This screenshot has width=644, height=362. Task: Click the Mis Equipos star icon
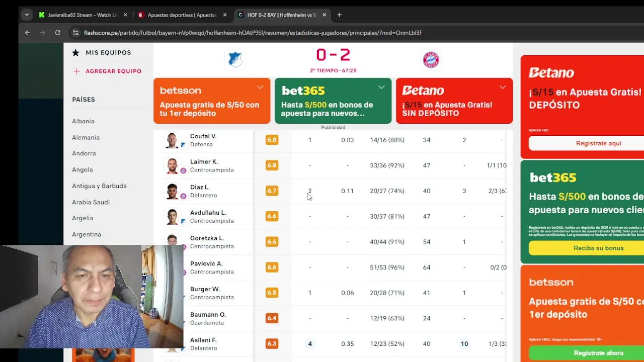(x=75, y=52)
